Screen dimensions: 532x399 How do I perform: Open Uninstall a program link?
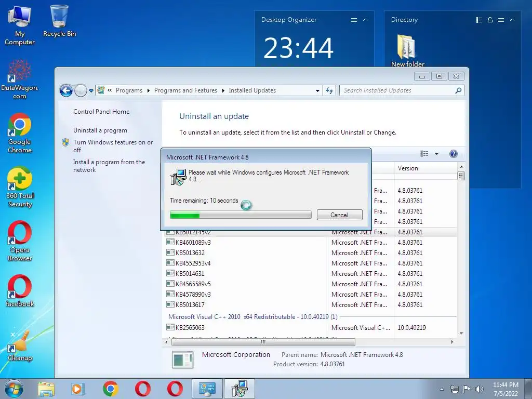(100, 130)
